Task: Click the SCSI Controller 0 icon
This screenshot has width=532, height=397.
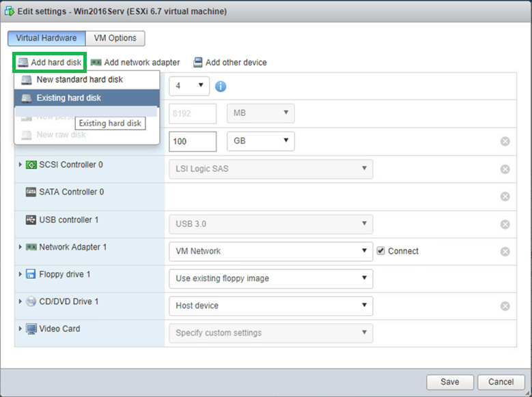Action: click(x=31, y=165)
